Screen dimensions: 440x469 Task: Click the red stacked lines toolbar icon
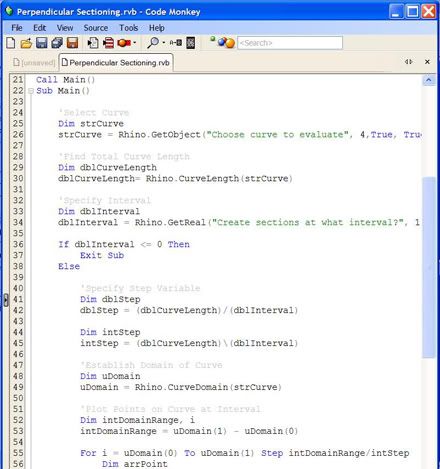[x=108, y=43]
